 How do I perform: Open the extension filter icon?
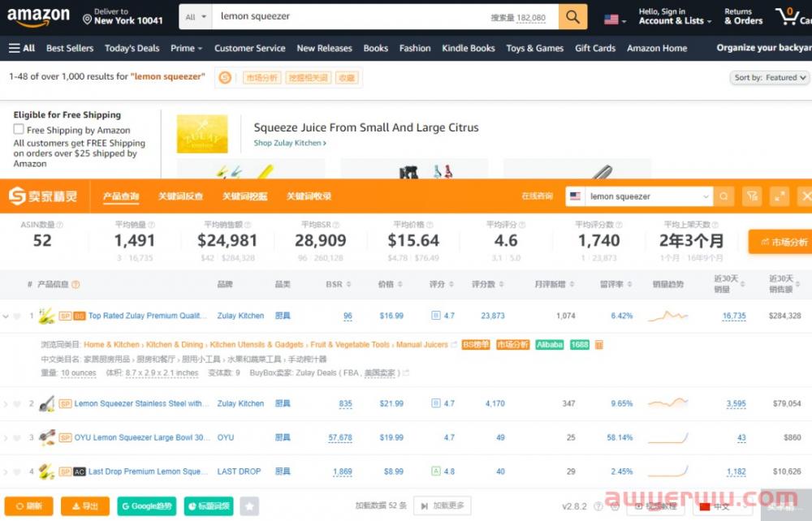point(753,196)
